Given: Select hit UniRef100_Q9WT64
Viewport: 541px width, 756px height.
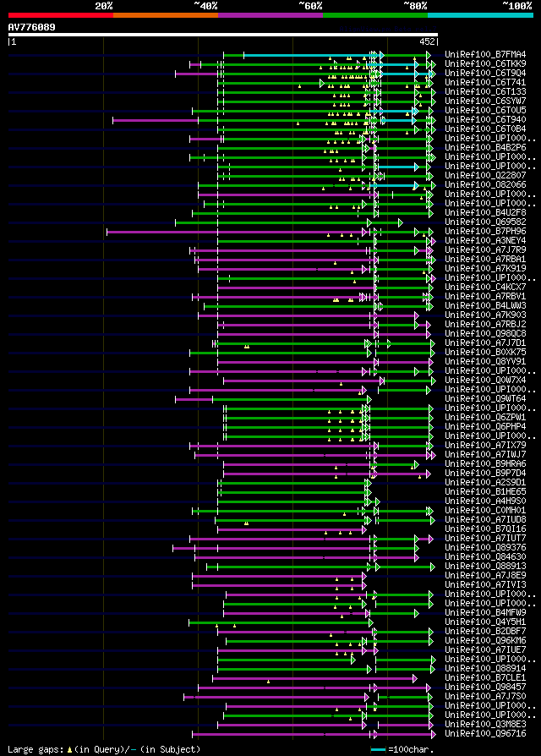Looking at the screenshot, I should 485,399.
